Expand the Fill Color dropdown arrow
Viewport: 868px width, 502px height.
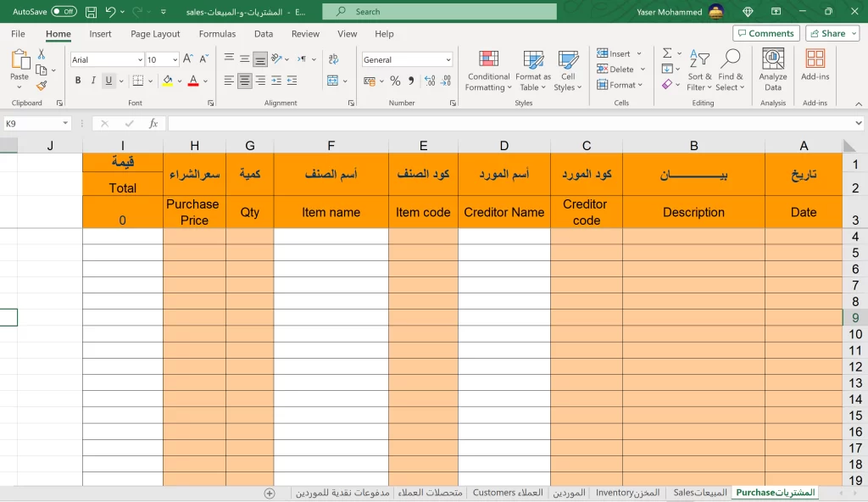pos(178,81)
